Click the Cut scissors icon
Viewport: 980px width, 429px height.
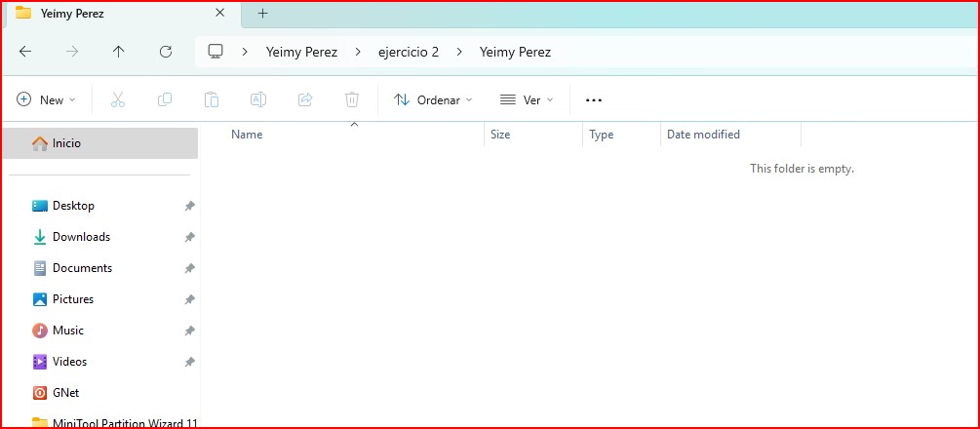point(118,99)
